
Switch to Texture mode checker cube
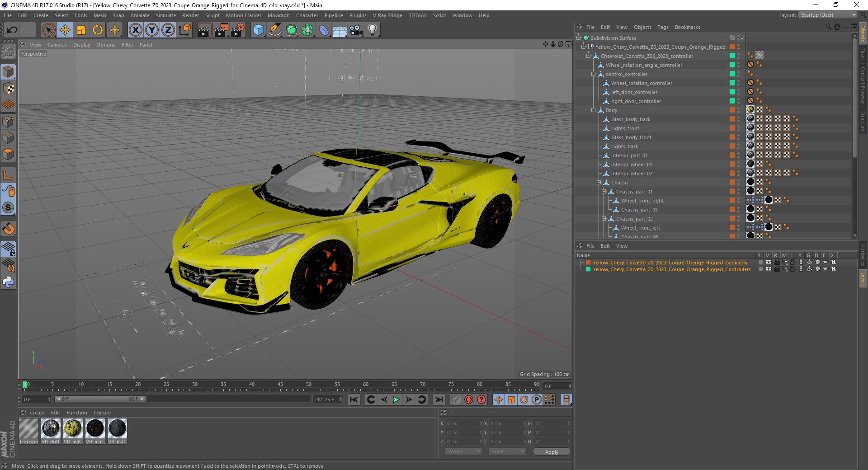(x=8, y=89)
